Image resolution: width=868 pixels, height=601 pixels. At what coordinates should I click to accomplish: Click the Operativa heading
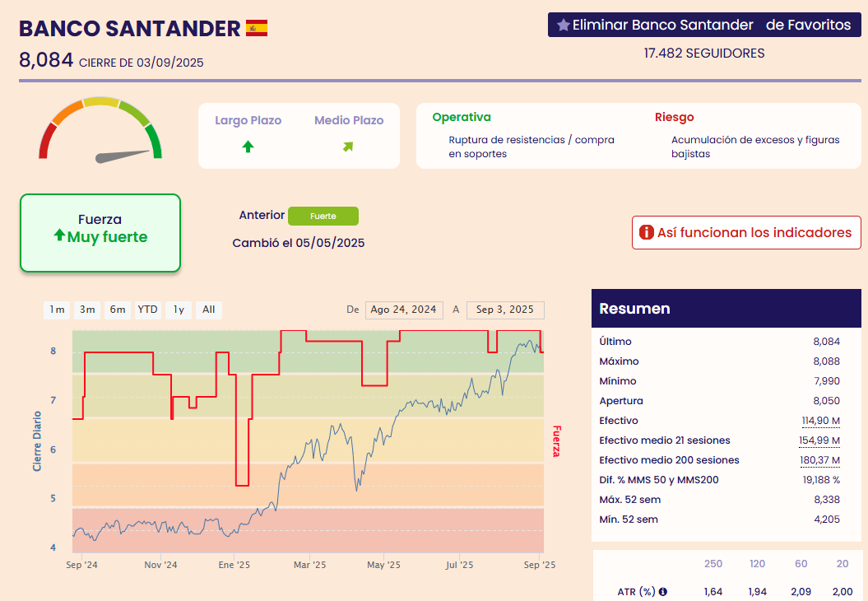[x=462, y=117]
